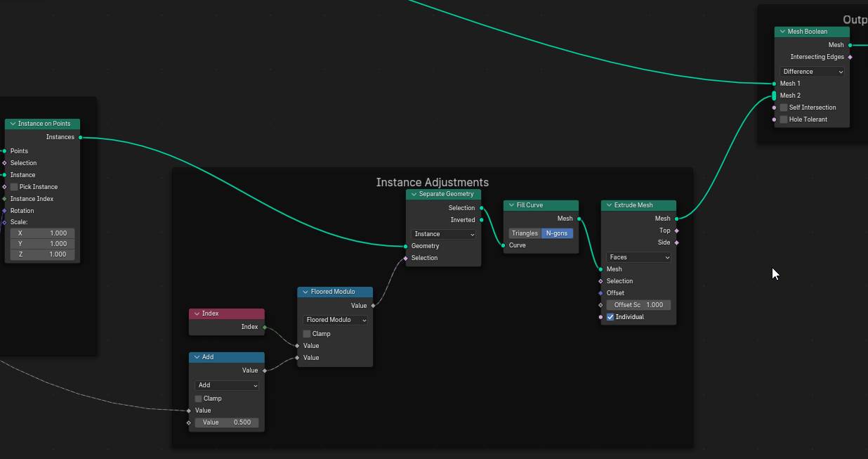
Task: Click the Extrude Mesh Top socket
Action: 676,231
